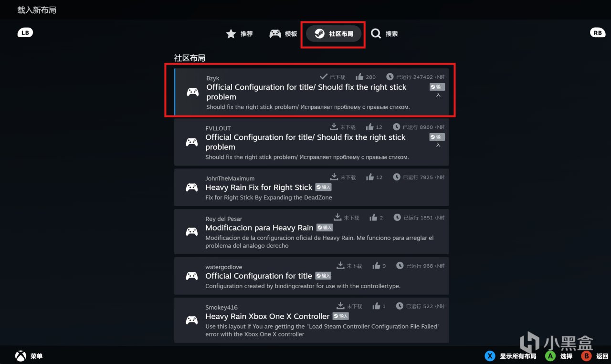Click the download icon on watergodlove's layout
Viewport: 611px width, 364px height.
pos(341,265)
